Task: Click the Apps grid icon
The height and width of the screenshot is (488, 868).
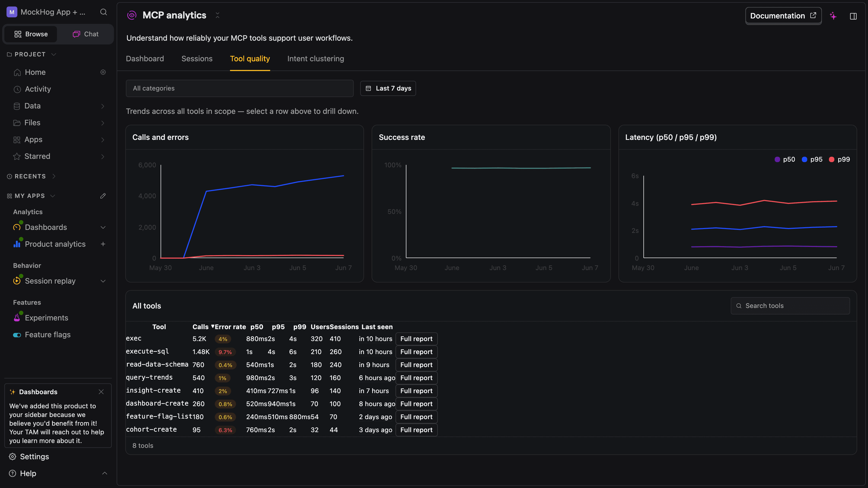Action: (17, 140)
